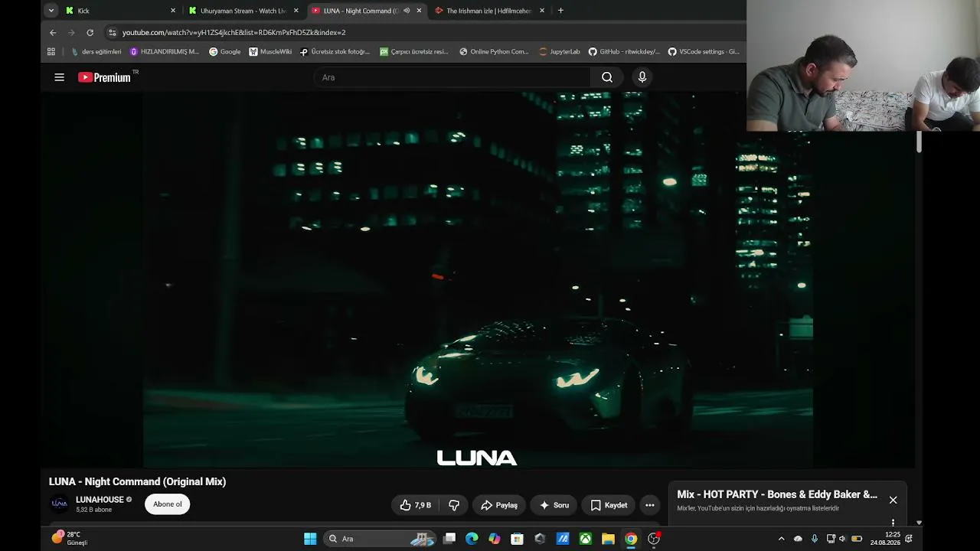Open VSCode settings bookmark
This screenshot has width=980, height=551.
click(x=704, y=52)
